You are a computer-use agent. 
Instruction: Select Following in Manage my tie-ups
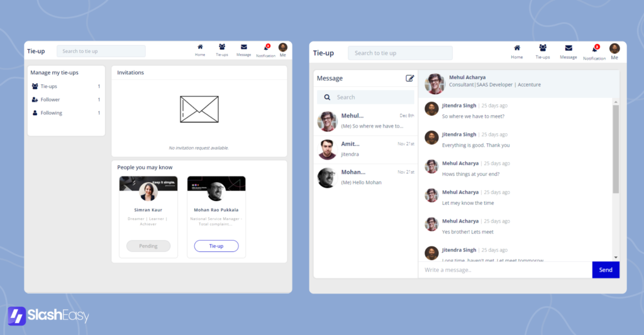pyautogui.click(x=52, y=113)
